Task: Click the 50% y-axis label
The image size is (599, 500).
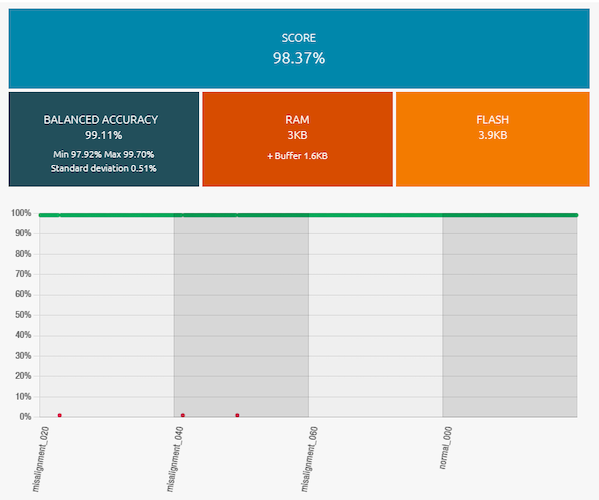Action: pyautogui.click(x=23, y=315)
